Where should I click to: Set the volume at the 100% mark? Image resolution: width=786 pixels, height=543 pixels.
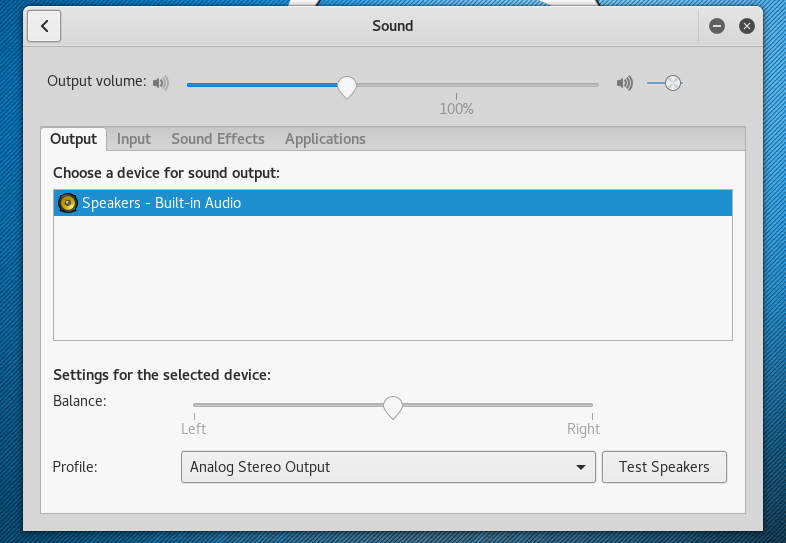click(457, 85)
